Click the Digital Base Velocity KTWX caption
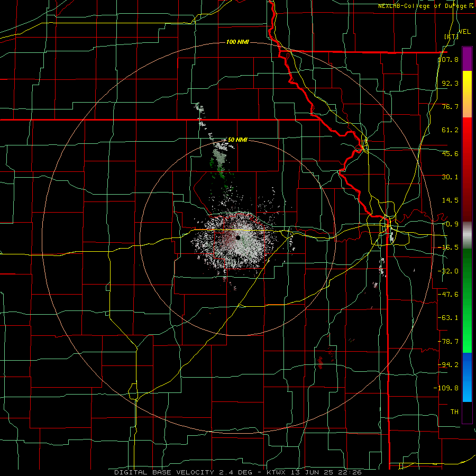Viewport: 476px width, 476px height. (238, 472)
